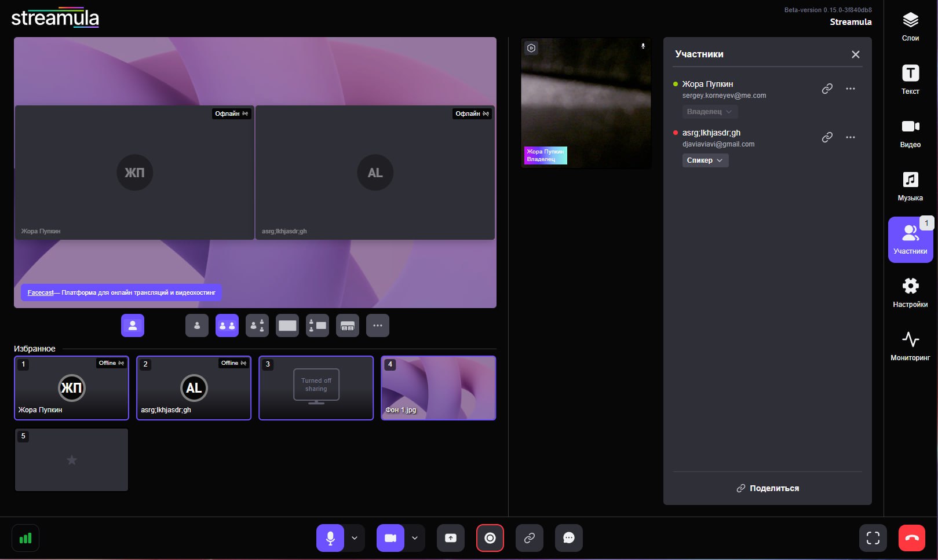Viewport: 938px width, 560px height.
Task: Mute the microphone button
Action: pyautogui.click(x=330, y=538)
